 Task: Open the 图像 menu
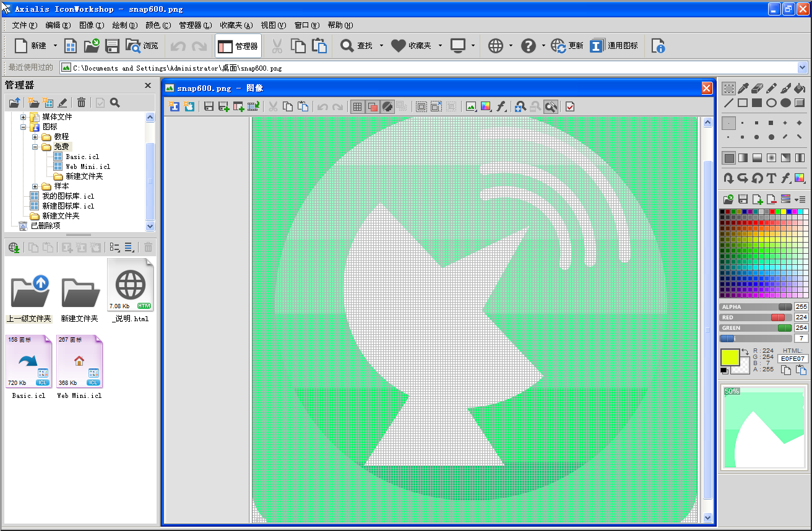(92, 25)
